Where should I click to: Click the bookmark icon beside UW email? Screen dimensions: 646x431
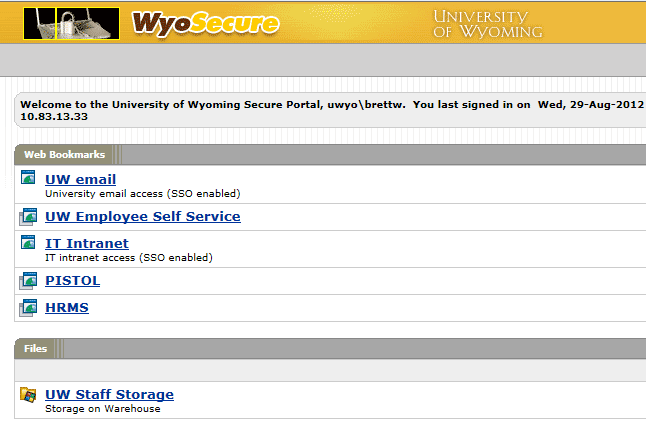tap(28, 177)
